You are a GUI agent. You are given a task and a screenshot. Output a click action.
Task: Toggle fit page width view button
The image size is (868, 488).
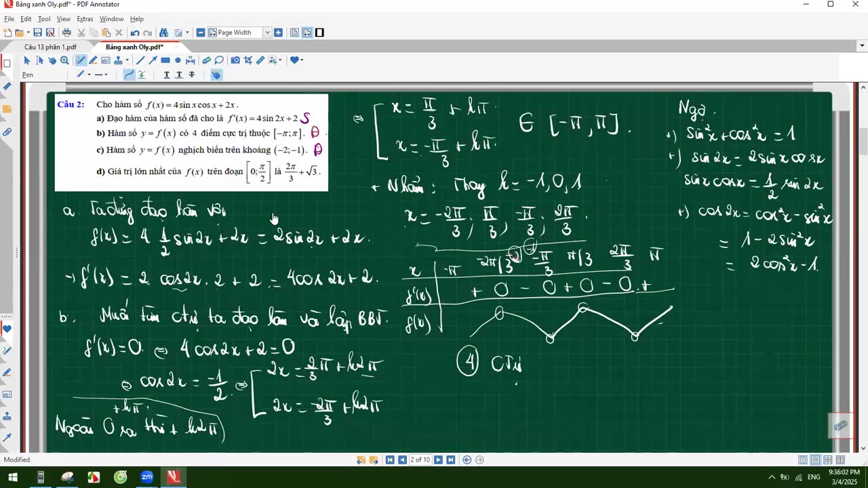pos(307,33)
